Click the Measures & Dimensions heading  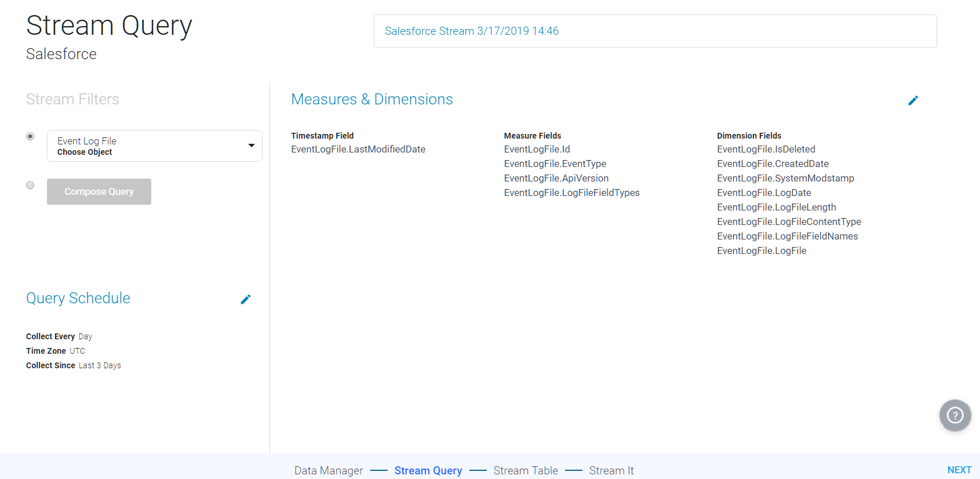point(372,99)
